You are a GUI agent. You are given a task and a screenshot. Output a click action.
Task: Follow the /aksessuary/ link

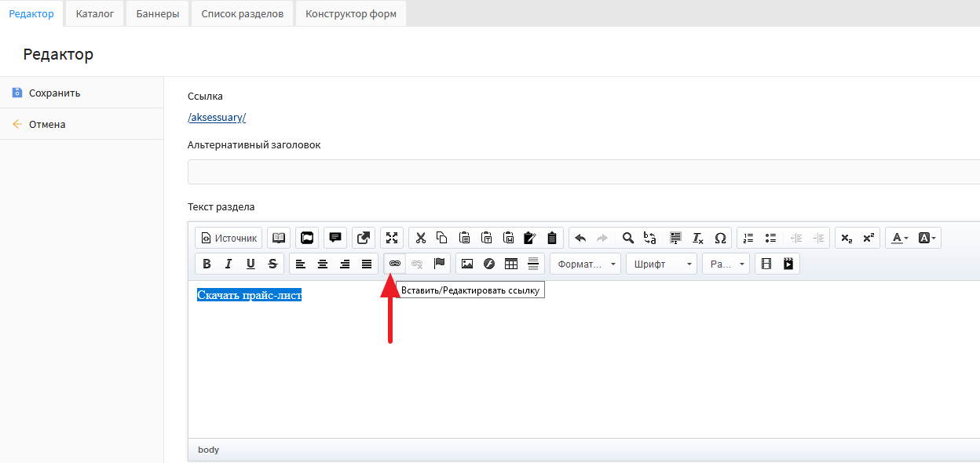pyautogui.click(x=217, y=118)
